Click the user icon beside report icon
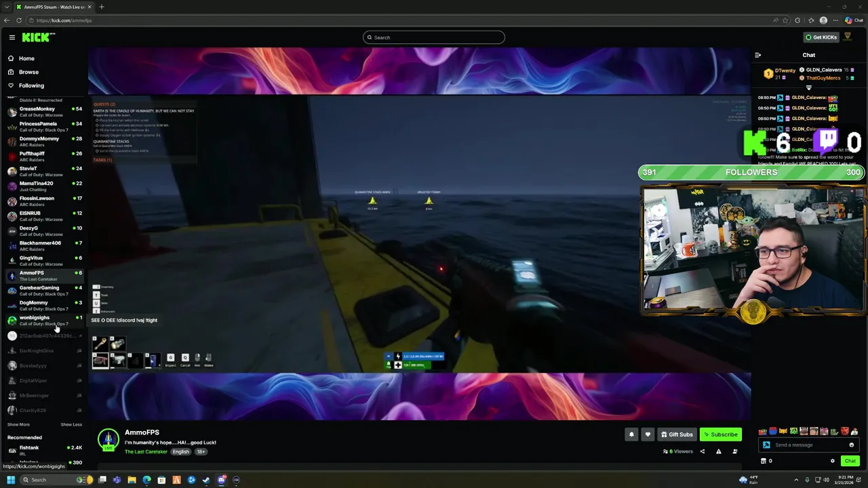This screenshot has height=488, width=868. [x=735, y=451]
